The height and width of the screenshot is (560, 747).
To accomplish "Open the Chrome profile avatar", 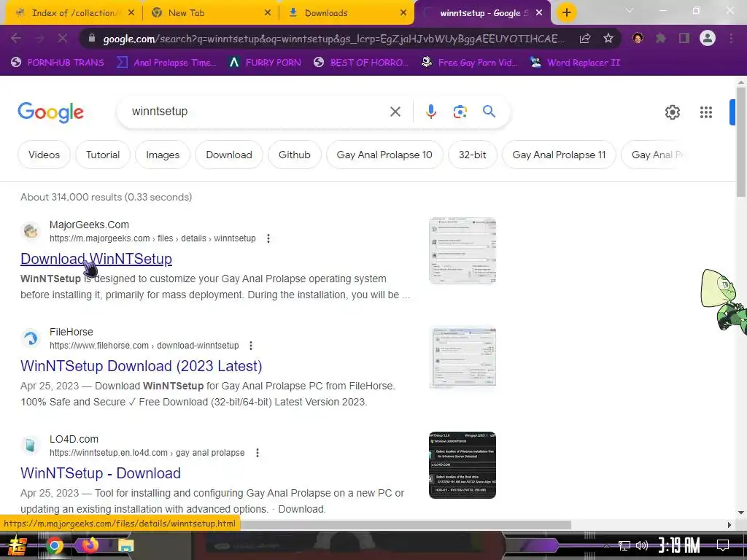I will pos(708,38).
